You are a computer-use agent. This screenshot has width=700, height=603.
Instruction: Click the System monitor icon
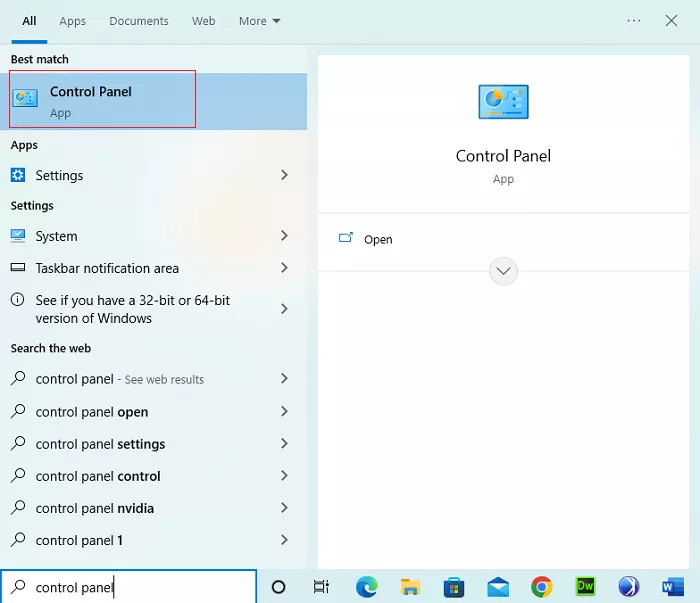pos(18,235)
